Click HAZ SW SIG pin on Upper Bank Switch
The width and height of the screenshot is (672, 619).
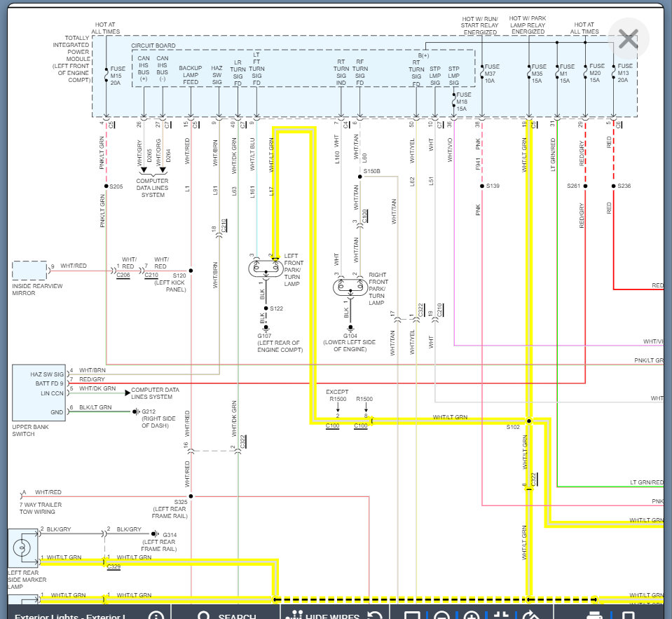point(47,374)
